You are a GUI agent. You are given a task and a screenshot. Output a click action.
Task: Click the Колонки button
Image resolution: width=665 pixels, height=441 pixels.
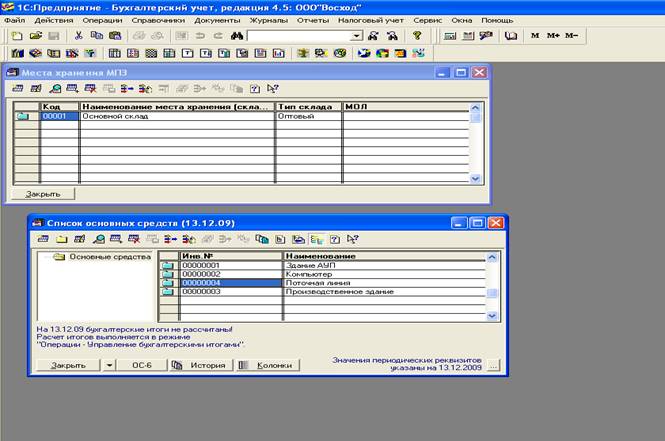point(267,366)
